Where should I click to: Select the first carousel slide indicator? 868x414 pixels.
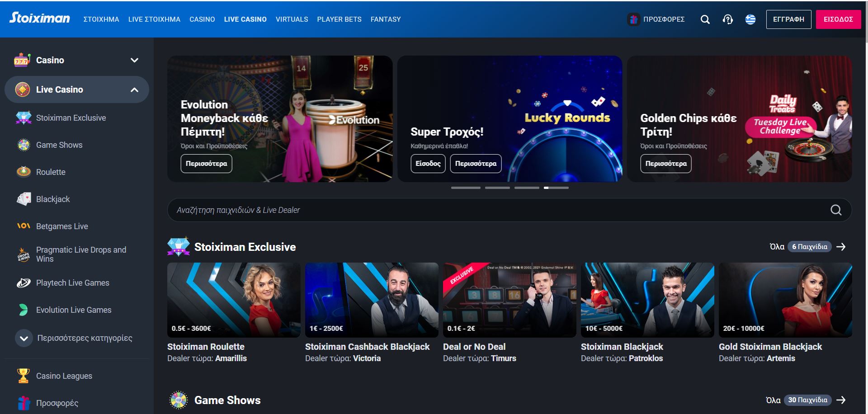pyautogui.click(x=466, y=188)
